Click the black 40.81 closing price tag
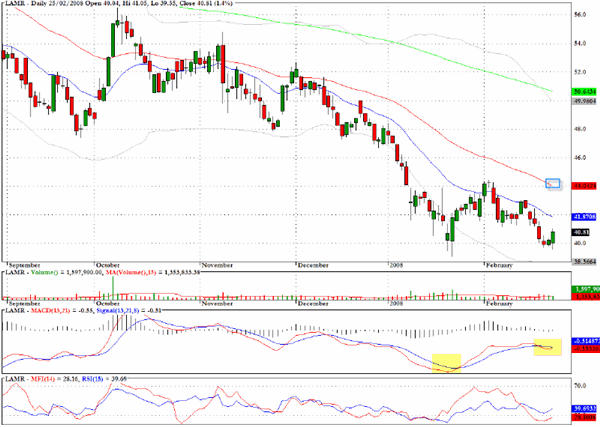This screenshot has width=600, height=427. point(580,232)
